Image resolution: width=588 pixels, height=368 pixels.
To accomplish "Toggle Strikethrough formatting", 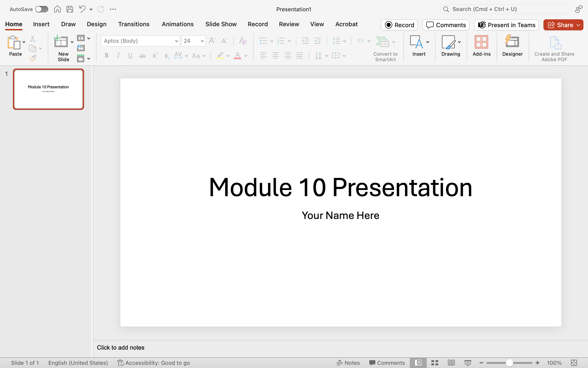I will tap(142, 56).
